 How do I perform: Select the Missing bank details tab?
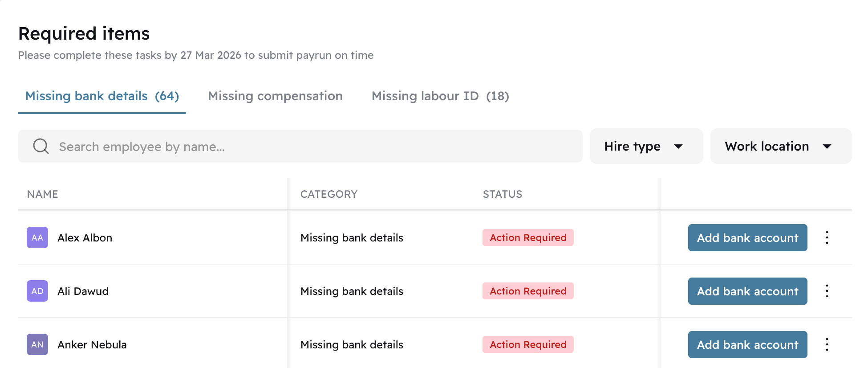coord(102,96)
